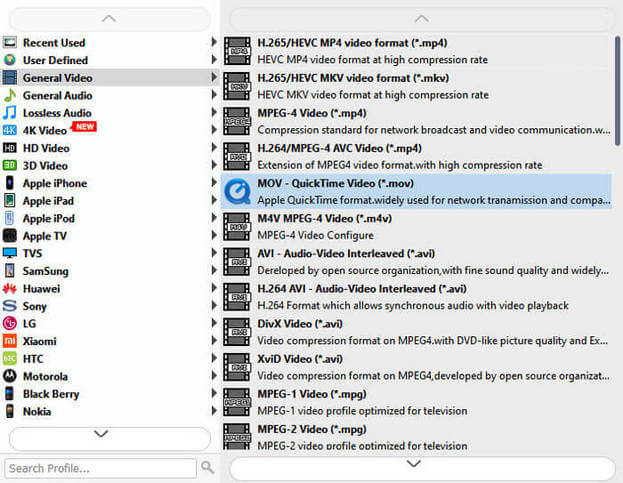This screenshot has width=623, height=483.
Task: Click the Black Berry phone icon
Action: (x=10, y=394)
